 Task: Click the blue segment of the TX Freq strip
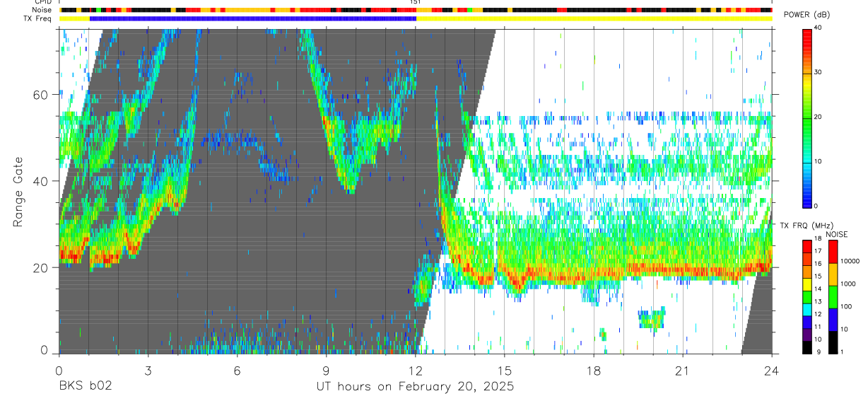coord(253,18)
